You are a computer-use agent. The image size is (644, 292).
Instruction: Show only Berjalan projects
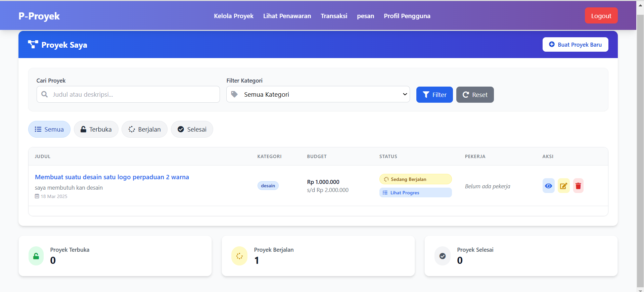pos(144,129)
